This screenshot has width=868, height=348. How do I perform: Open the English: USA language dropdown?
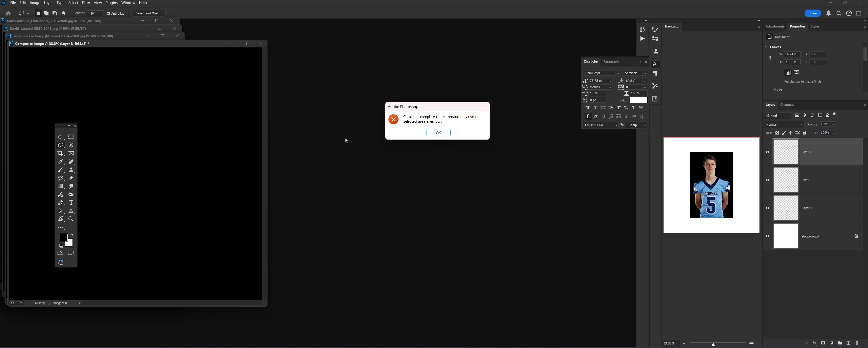601,125
